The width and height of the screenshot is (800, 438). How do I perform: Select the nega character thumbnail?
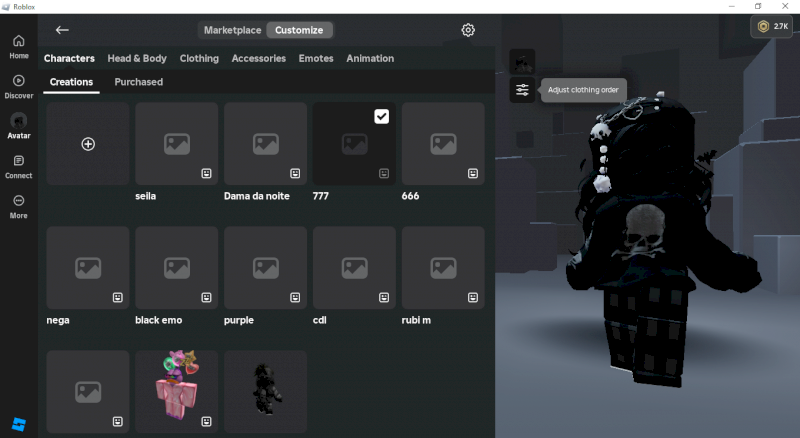pos(88,267)
